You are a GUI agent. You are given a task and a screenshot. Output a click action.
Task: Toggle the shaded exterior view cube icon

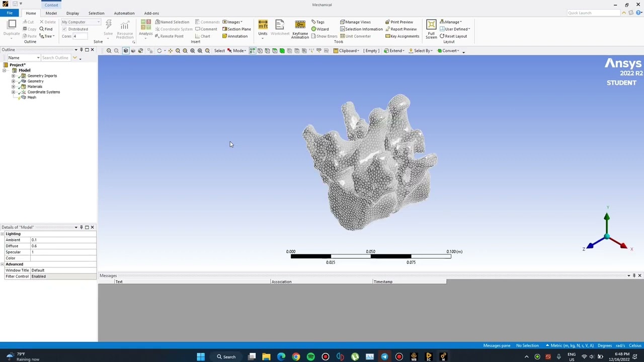(x=126, y=51)
